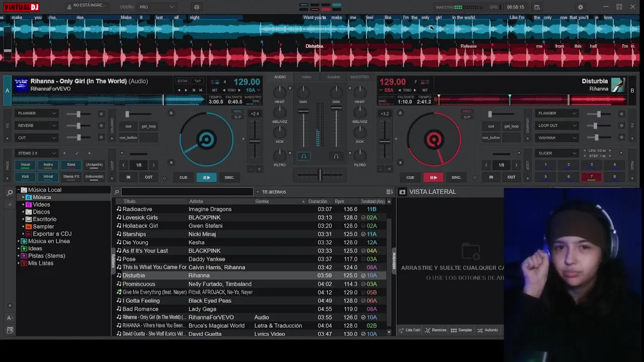Toggle the HiHat stem pad

tap(48, 177)
